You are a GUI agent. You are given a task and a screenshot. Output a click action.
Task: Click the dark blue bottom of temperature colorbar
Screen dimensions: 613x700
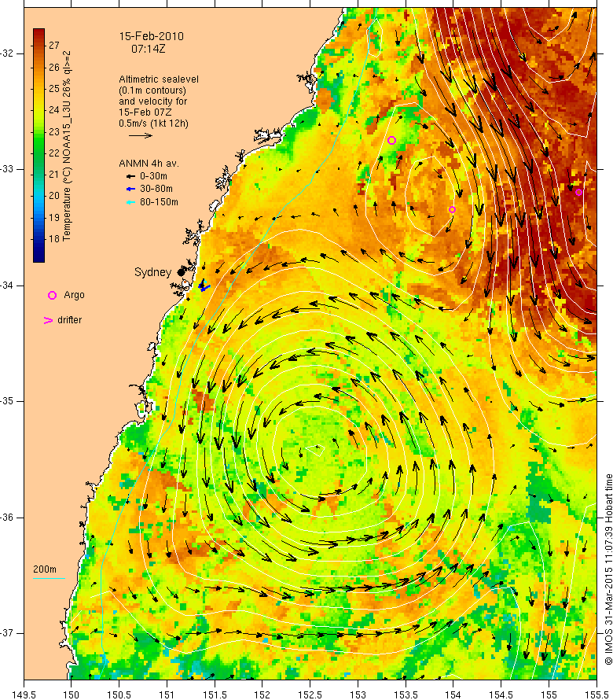tap(39, 258)
